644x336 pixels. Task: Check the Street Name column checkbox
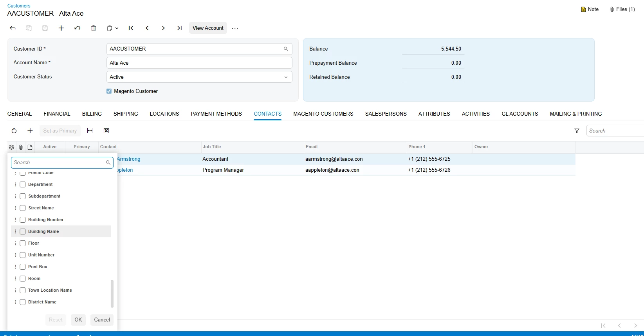(x=23, y=208)
